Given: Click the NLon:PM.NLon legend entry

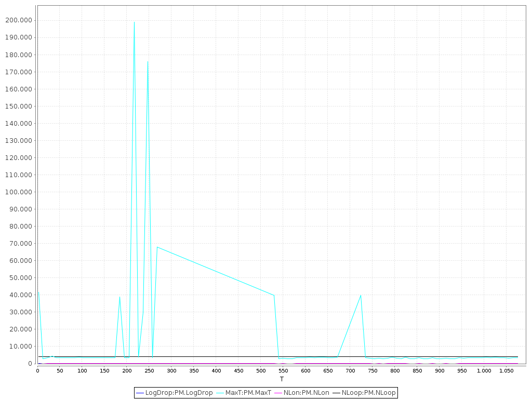Looking at the screenshot, I should coord(302,393).
